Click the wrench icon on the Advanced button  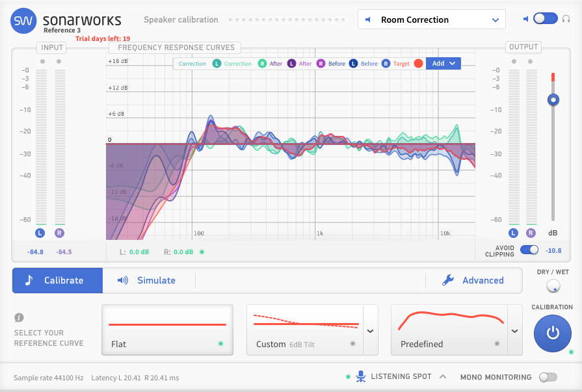(448, 280)
